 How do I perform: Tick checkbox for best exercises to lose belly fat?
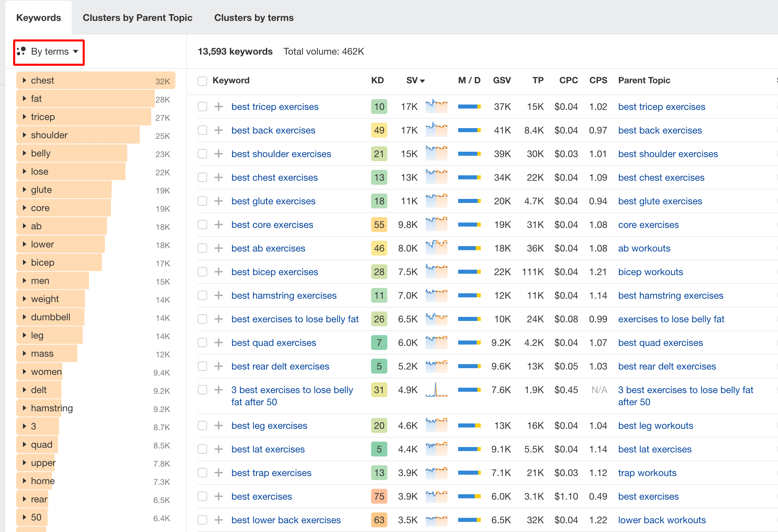[202, 319]
